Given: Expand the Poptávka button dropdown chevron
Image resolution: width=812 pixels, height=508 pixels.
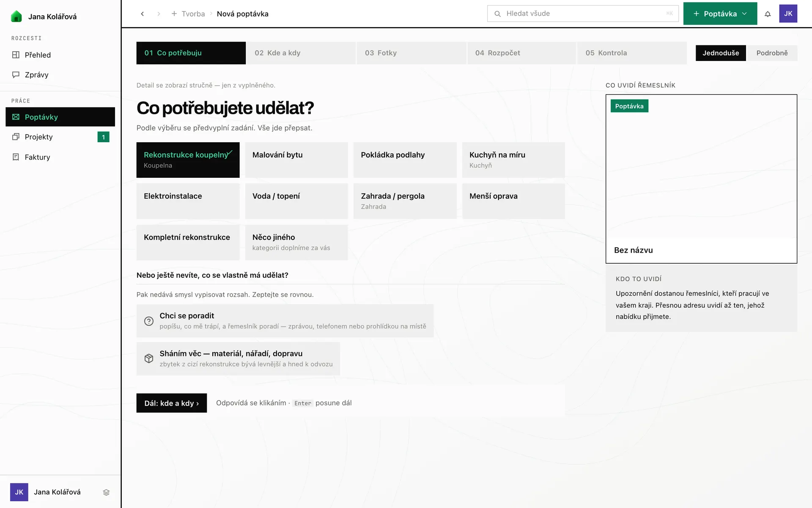Looking at the screenshot, I should click(x=745, y=14).
